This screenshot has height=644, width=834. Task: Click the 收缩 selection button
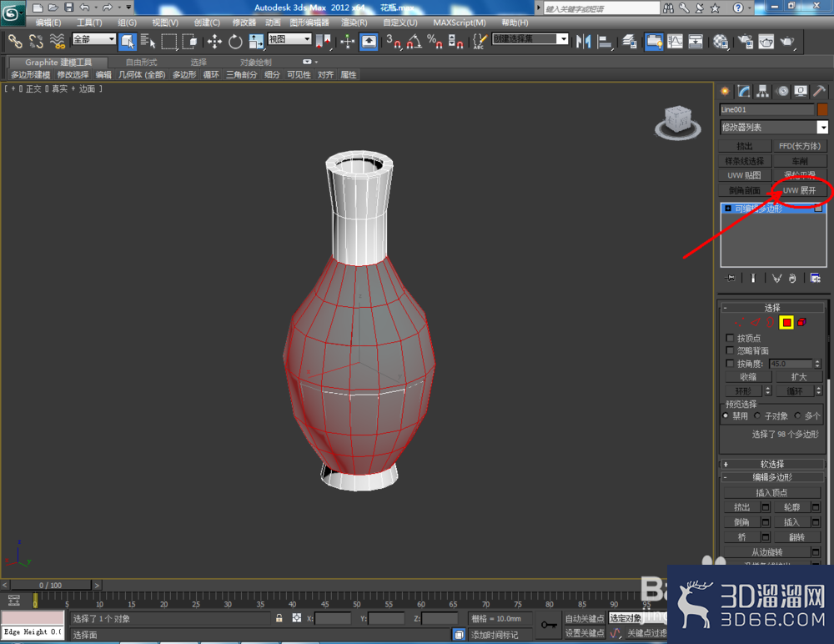[748, 377]
